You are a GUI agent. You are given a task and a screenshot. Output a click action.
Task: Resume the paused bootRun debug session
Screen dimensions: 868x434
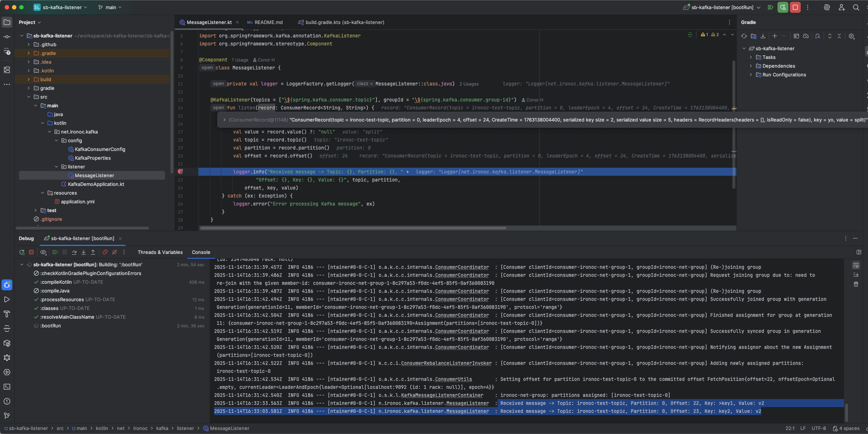[55, 252]
